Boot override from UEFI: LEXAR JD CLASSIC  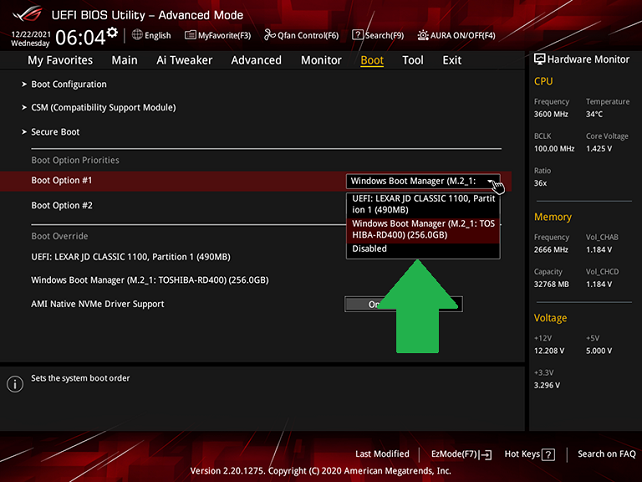coord(131,257)
